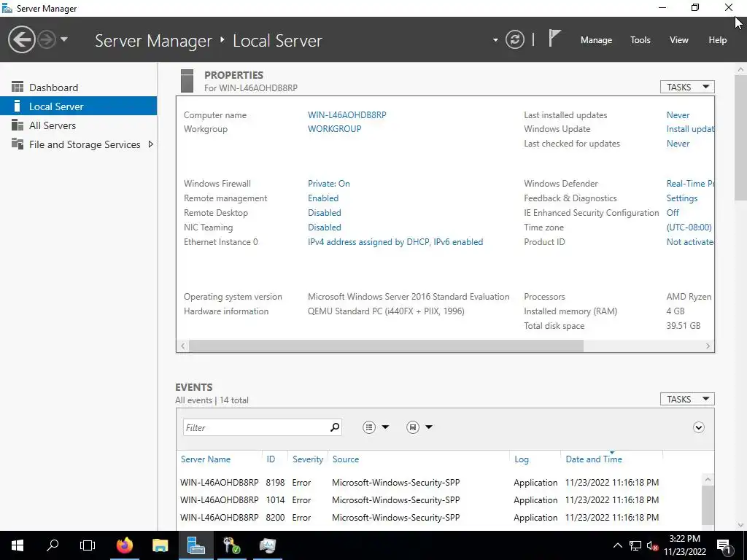Expand the events filter chevron
The width and height of the screenshot is (747, 560).
point(698,427)
